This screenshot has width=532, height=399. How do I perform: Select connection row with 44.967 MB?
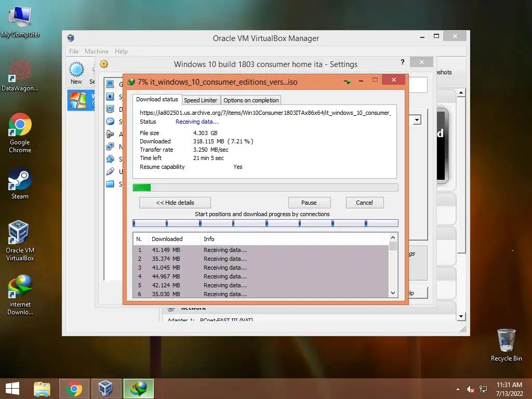tap(261, 276)
